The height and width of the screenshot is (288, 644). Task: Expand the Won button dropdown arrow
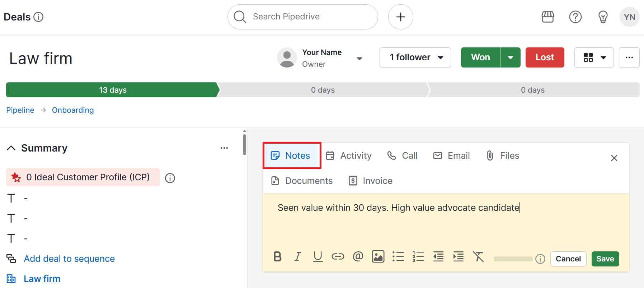[511, 57]
